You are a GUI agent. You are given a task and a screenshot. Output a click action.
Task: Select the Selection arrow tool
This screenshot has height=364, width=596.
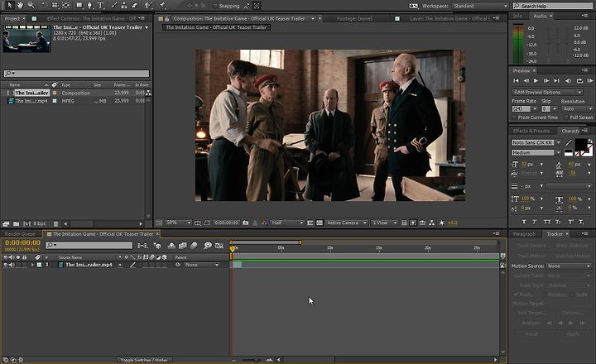(x=9, y=5)
